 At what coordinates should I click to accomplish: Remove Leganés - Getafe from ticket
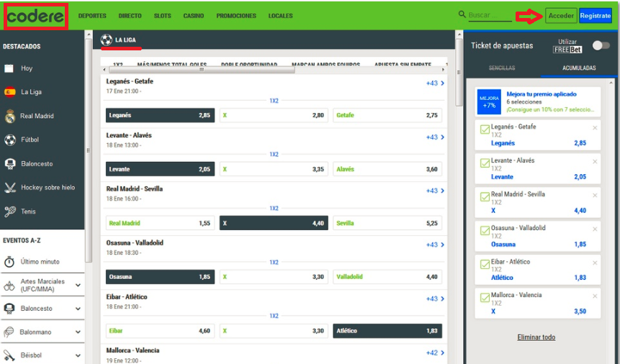coord(595,128)
